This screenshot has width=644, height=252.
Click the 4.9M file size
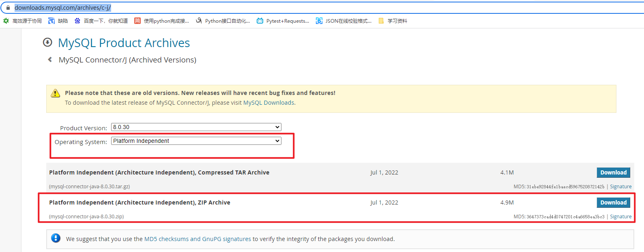(x=507, y=202)
